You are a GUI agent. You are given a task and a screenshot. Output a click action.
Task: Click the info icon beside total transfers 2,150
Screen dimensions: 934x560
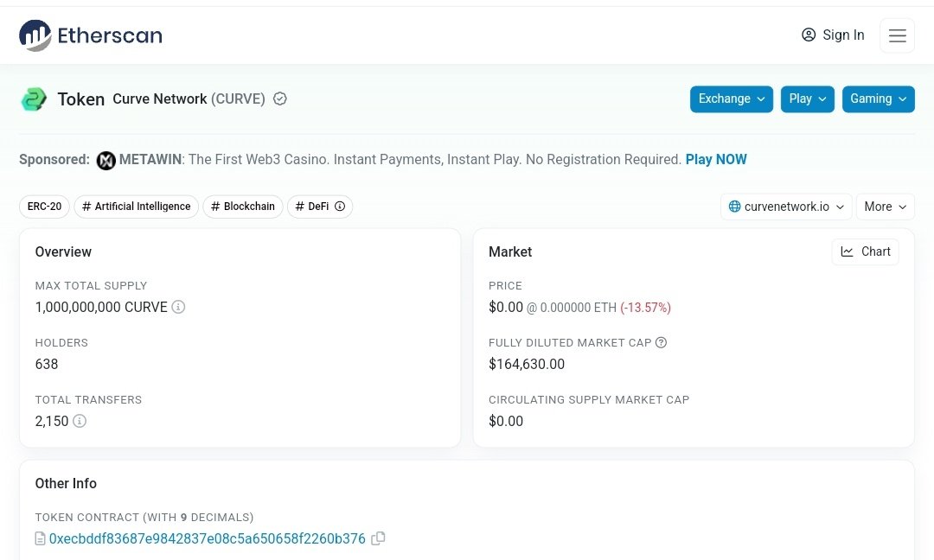tap(80, 422)
